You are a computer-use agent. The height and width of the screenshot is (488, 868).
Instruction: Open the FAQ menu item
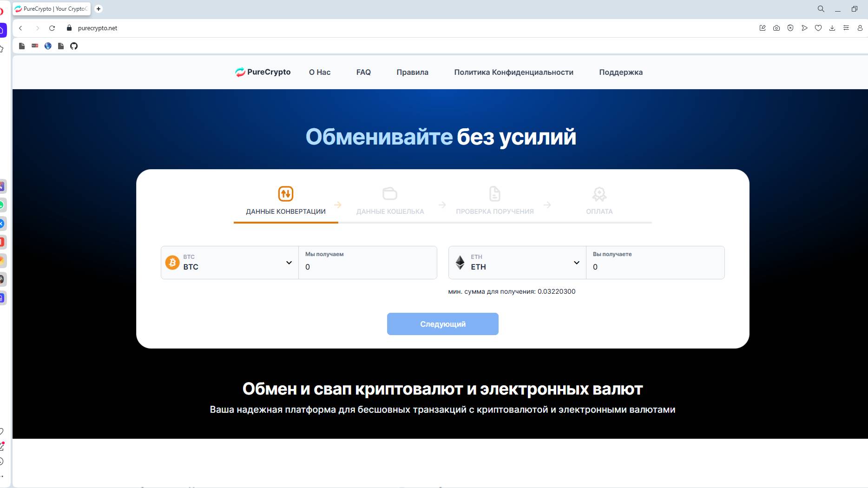pos(363,72)
